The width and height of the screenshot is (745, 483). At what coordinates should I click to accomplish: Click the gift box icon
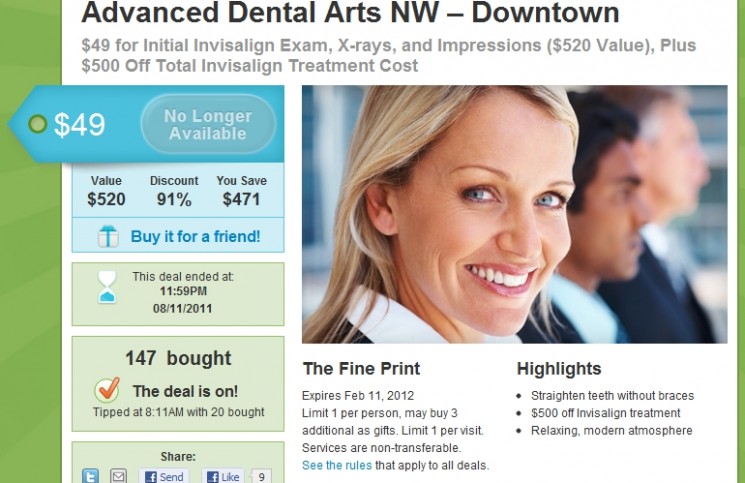(108, 236)
